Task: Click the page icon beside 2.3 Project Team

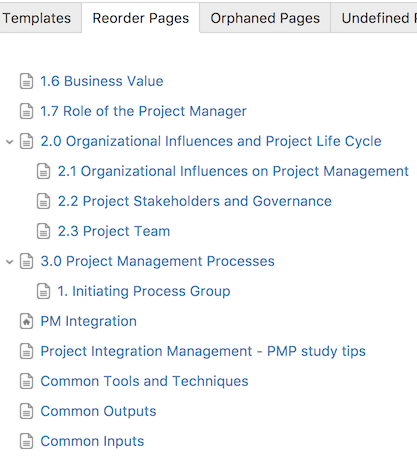Action: (43, 231)
